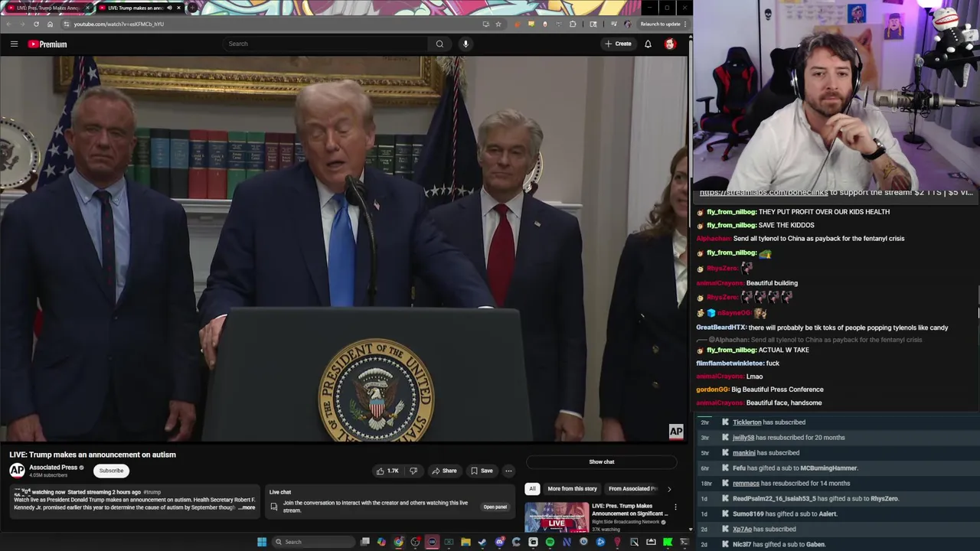Open more actions three-dot menu under video
This screenshot has height=551, width=980.
(x=508, y=471)
